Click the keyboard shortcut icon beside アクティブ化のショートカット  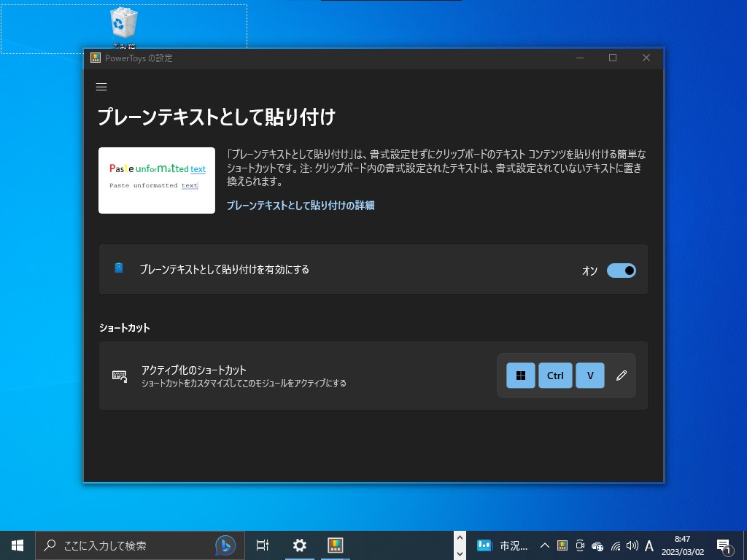click(118, 375)
